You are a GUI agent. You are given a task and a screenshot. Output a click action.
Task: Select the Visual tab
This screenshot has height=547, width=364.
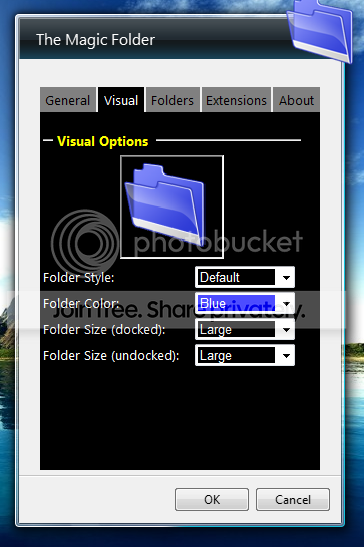point(121,100)
